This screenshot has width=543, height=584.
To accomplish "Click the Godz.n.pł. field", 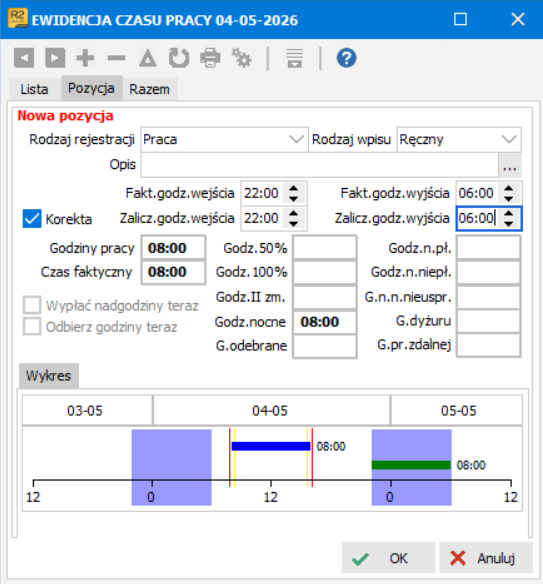I will pyautogui.click(x=488, y=248).
